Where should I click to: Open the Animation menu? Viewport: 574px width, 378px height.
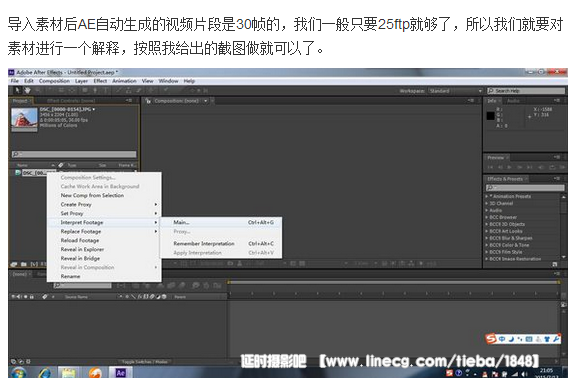tap(124, 81)
